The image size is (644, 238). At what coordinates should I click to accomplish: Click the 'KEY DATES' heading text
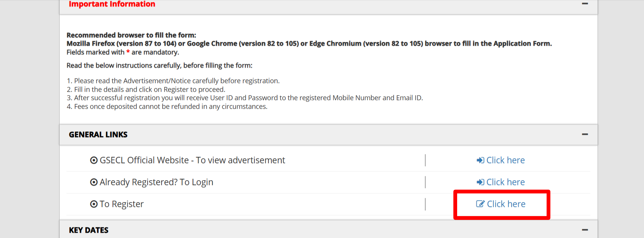(89, 230)
